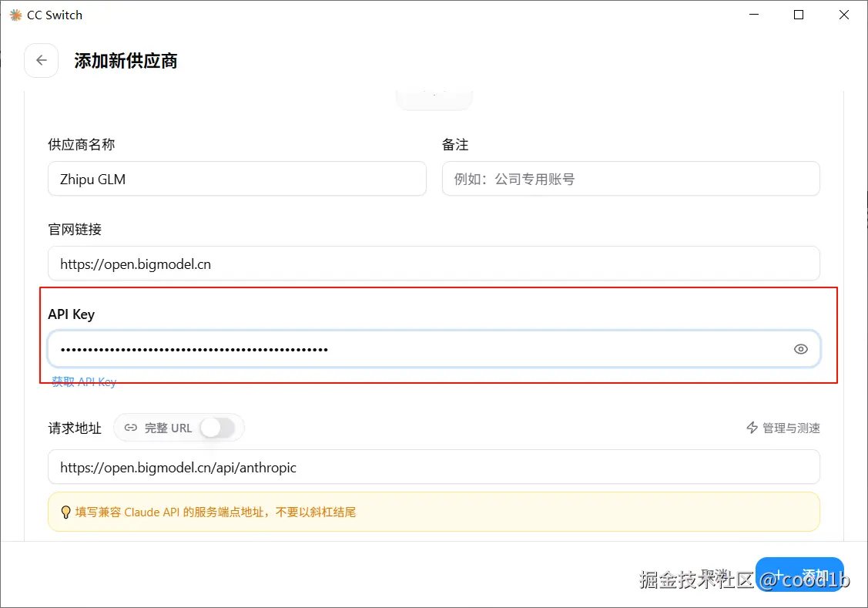Click the blue 添加 button

click(x=799, y=574)
